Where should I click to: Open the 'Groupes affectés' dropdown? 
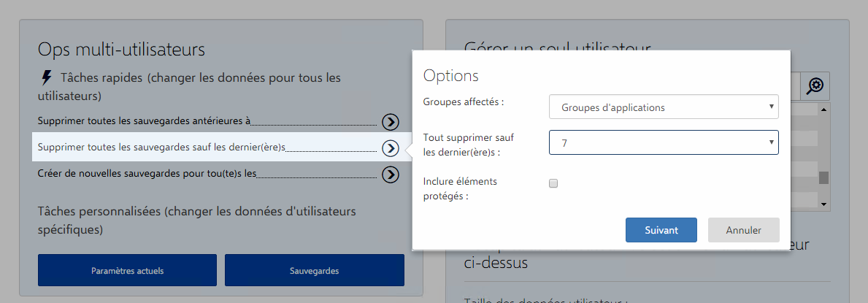pos(664,107)
